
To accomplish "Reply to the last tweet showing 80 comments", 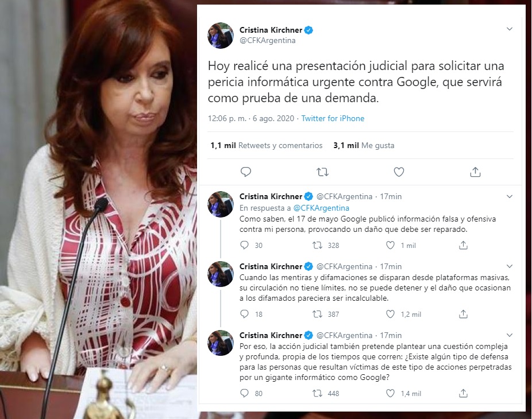I will pos(244,393).
